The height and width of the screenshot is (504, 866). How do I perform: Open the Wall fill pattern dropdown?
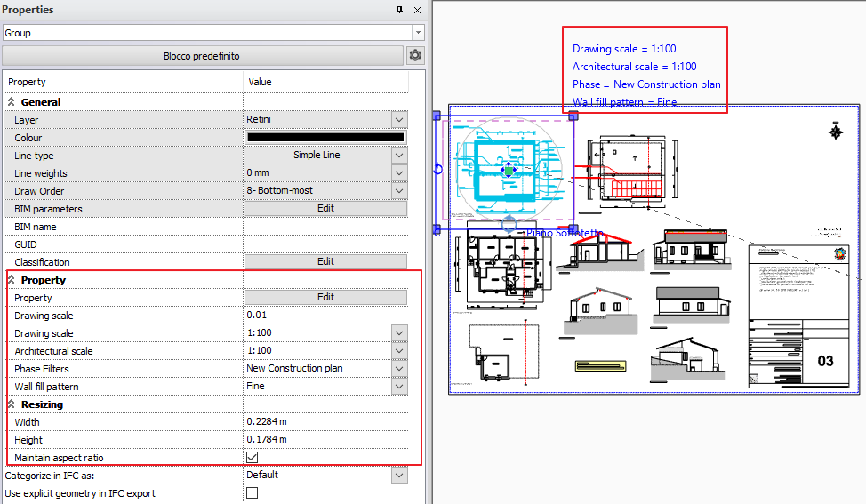point(399,387)
